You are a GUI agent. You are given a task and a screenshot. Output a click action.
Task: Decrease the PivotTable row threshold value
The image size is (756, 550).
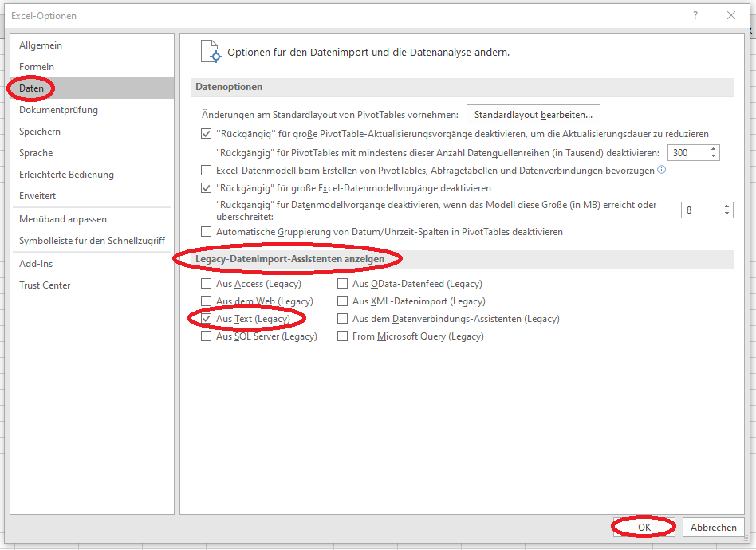pos(714,157)
